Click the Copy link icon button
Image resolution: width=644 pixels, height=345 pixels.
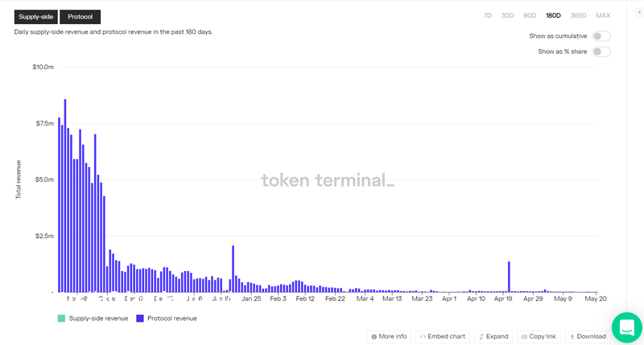tap(524, 336)
